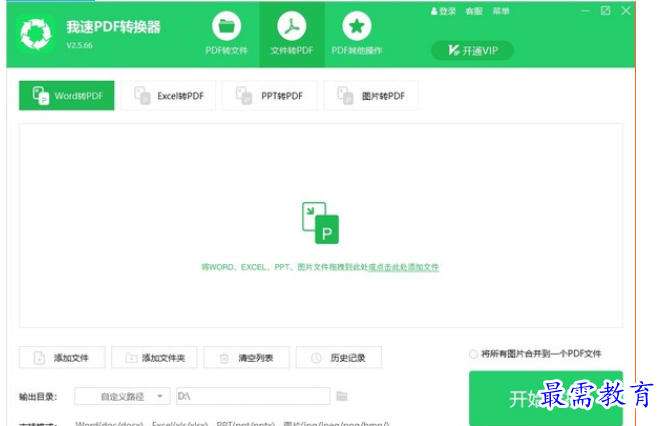Screen dimensions: 662x426
Task: Close the converter window
Action: pyautogui.click(x=626, y=11)
